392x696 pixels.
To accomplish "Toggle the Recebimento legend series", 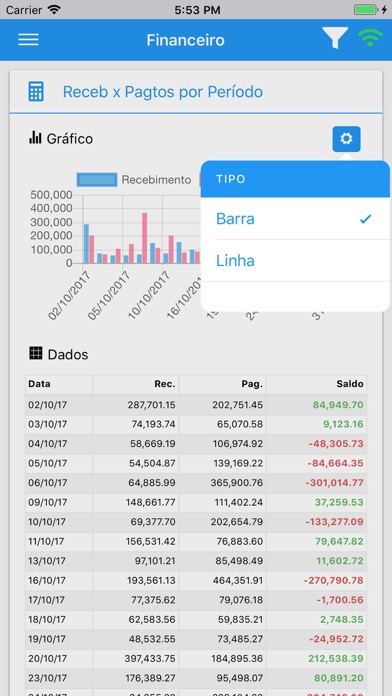I will pyautogui.click(x=134, y=180).
